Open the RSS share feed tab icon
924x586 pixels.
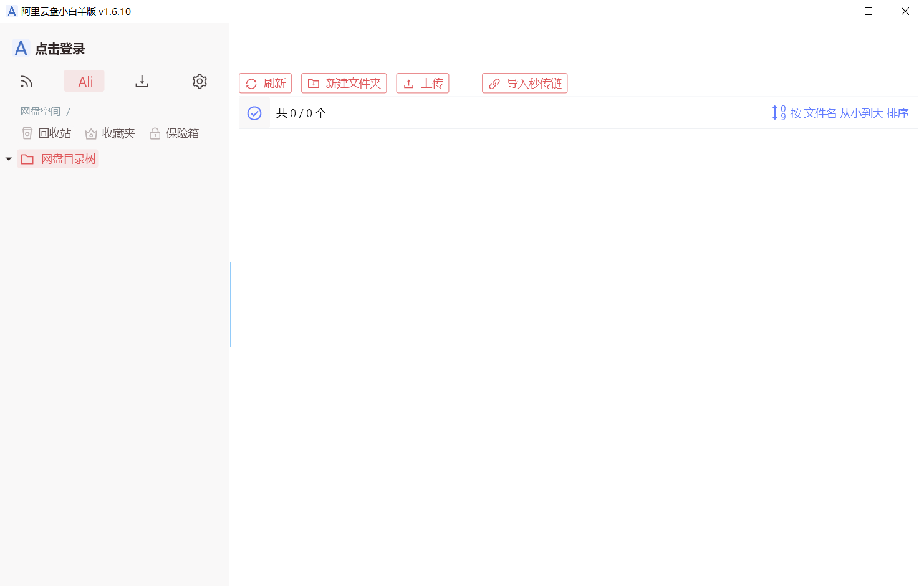26,82
